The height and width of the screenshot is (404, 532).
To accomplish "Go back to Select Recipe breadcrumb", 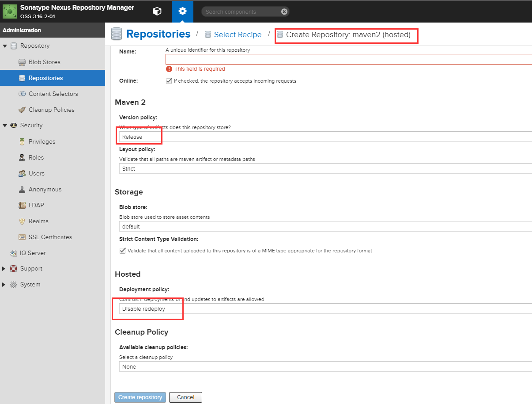I will pyautogui.click(x=238, y=34).
